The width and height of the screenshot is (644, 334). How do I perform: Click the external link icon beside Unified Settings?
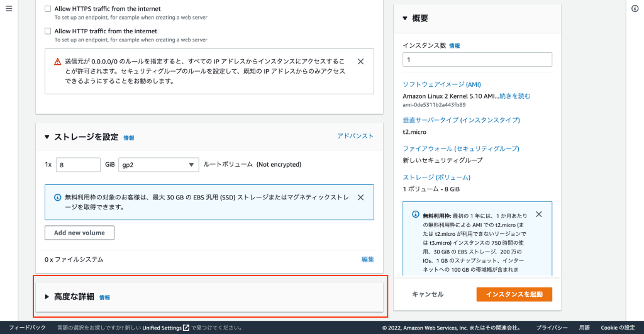186,328
